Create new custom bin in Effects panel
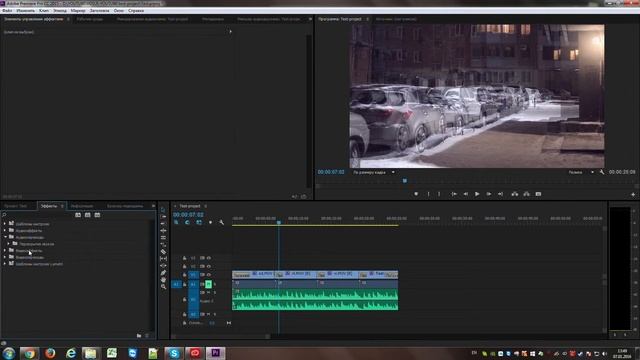This screenshot has width=640, height=360. [139, 336]
